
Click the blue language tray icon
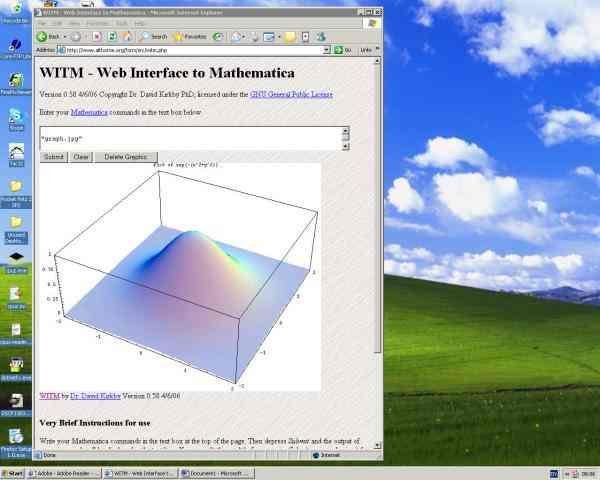(554, 474)
